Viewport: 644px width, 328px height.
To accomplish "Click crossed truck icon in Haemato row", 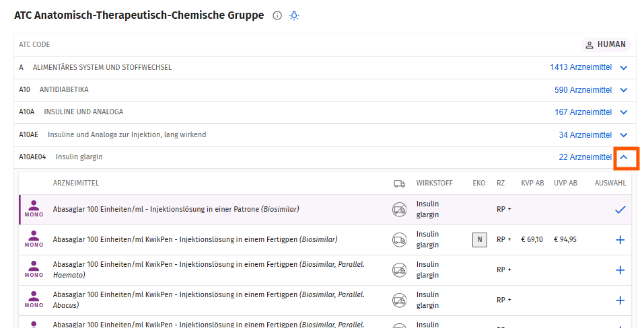I will click(x=399, y=270).
